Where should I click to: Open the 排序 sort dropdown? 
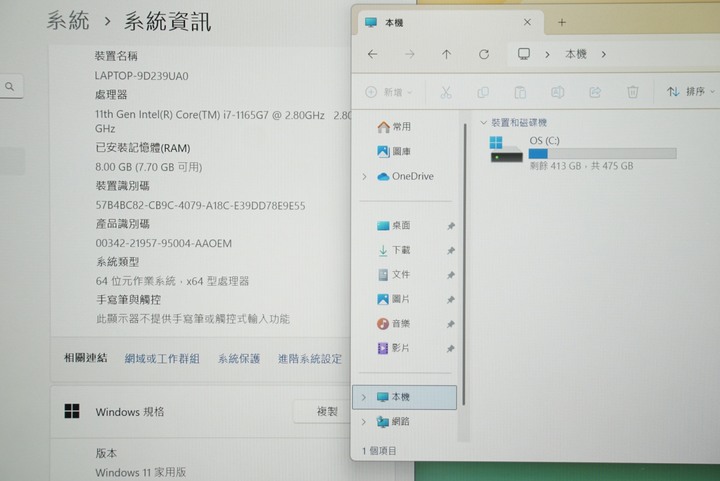click(691, 92)
